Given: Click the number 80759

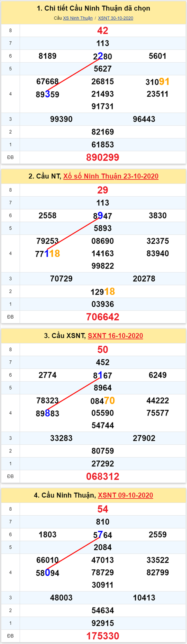Looking at the screenshot, I should click(103, 451).
